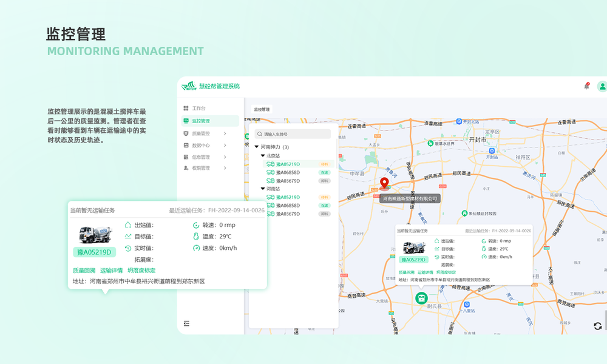
Task: Click the 中牟县 label on the map
Action: point(358,174)
